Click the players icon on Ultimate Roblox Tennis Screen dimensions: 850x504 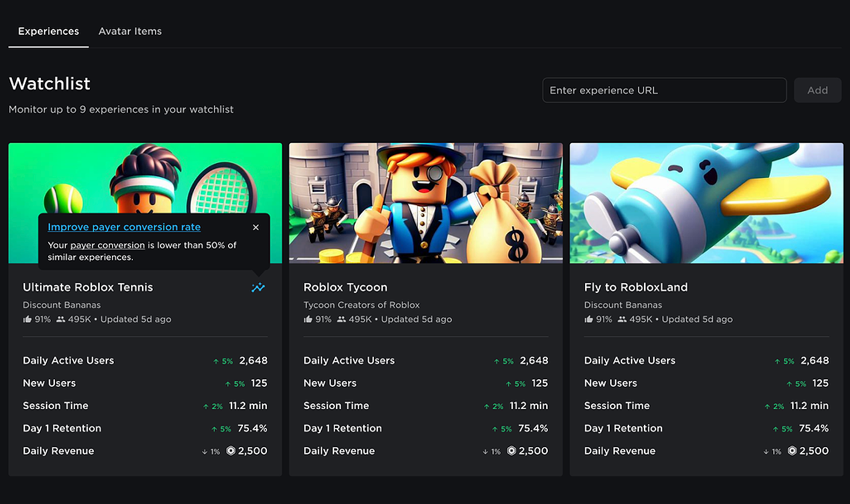[60, 319]
